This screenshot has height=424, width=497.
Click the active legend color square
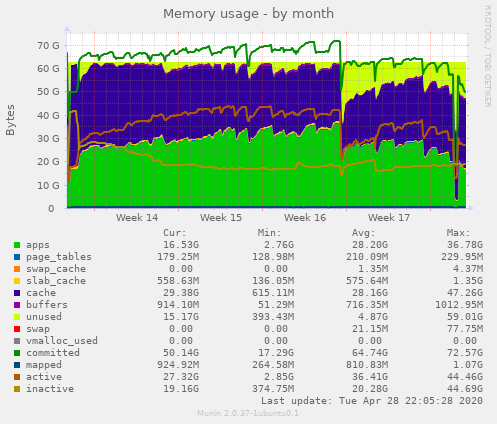point(17,377)
